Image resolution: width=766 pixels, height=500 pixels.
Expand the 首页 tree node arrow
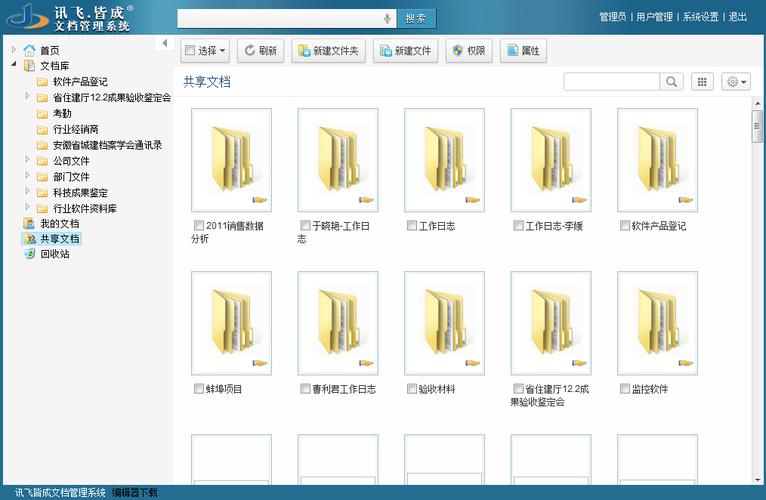(14, 49)
